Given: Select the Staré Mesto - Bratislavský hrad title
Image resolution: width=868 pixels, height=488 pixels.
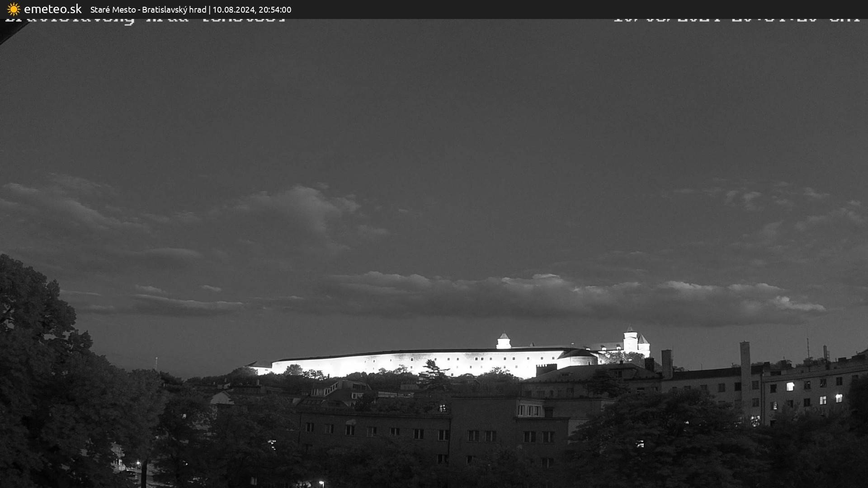Looking at the screenshot, I should [x=148, y=9].
